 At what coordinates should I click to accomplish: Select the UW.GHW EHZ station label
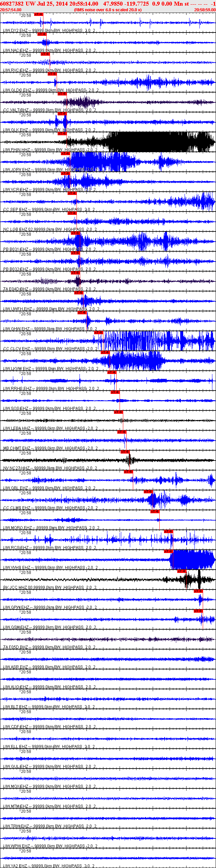point(50,329)
